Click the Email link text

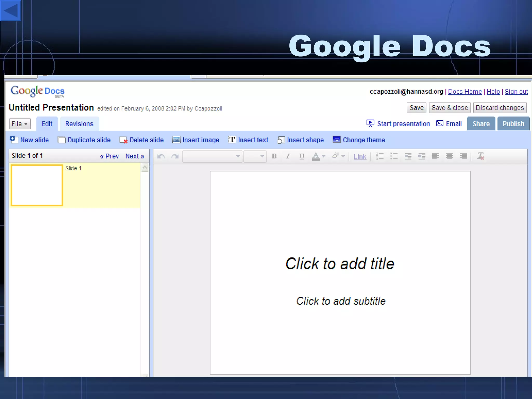tap(454, 124)
